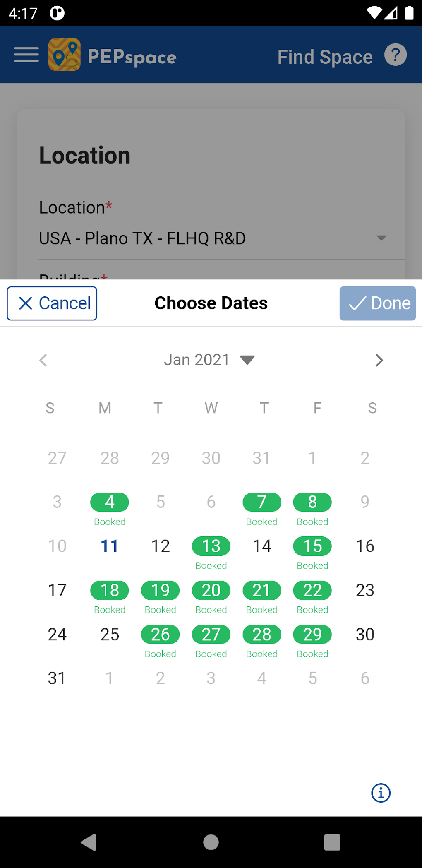This screenshot has width=422, height=868.
Task: Go to next month arrow
Action: point(379,360)
